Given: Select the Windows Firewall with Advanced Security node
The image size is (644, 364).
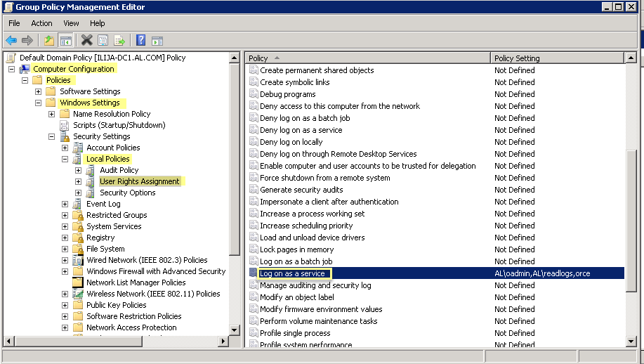Looking at the screenshot, I should point(155,271).
